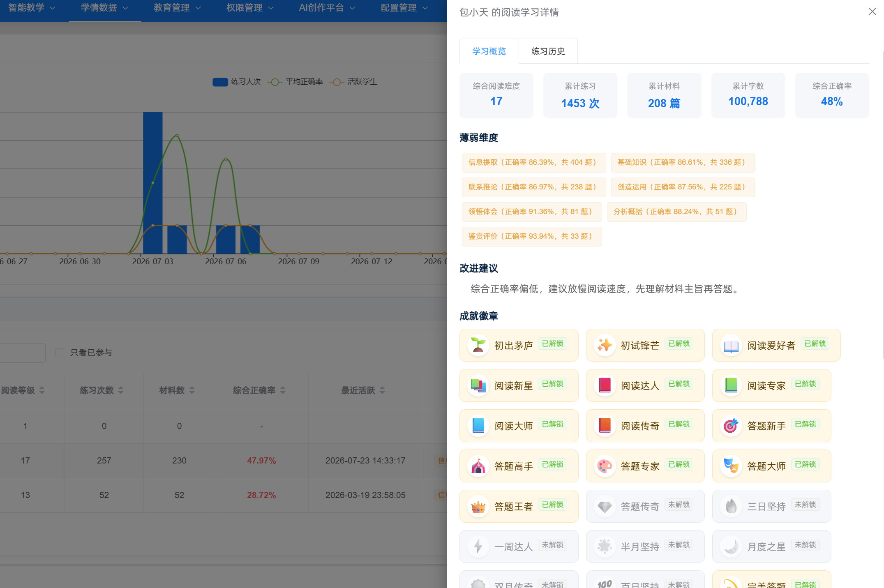
Task: Click the green book icon of 阅读专家
Action: tap(731, 385)
